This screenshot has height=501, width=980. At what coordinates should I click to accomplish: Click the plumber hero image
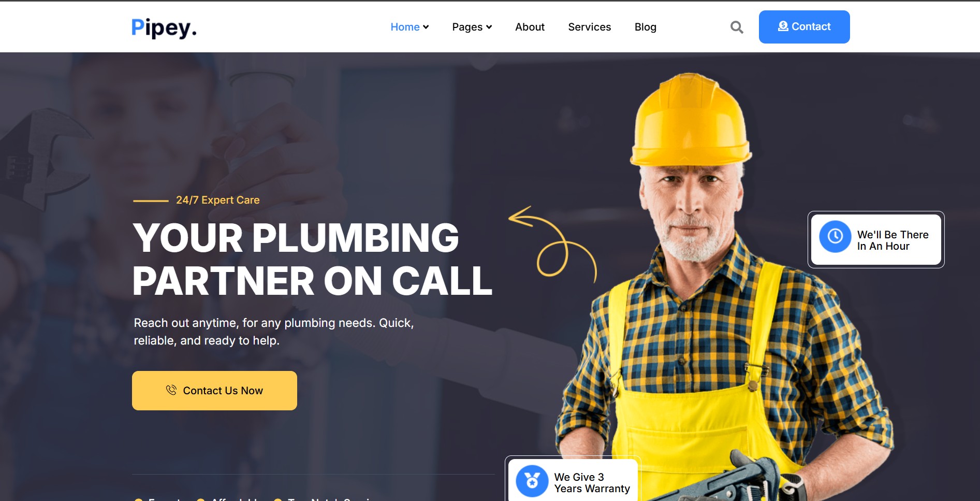tap(725, 290)
